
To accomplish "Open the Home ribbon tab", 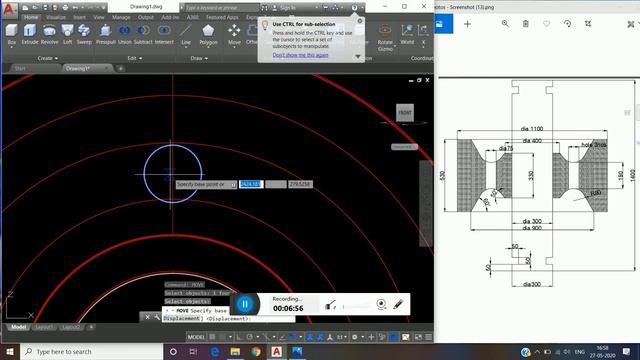I will 31,17.
